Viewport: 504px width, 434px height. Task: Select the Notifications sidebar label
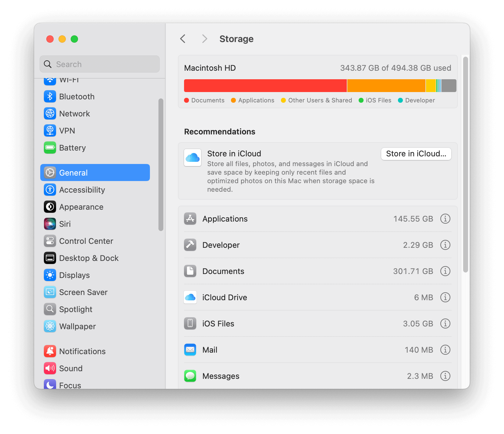(83, 351)
